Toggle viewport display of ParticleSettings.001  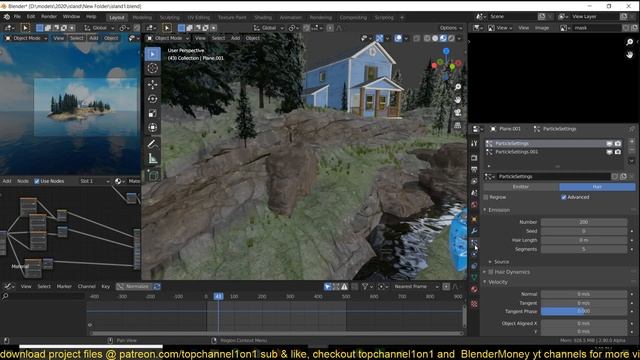point(609,152)
